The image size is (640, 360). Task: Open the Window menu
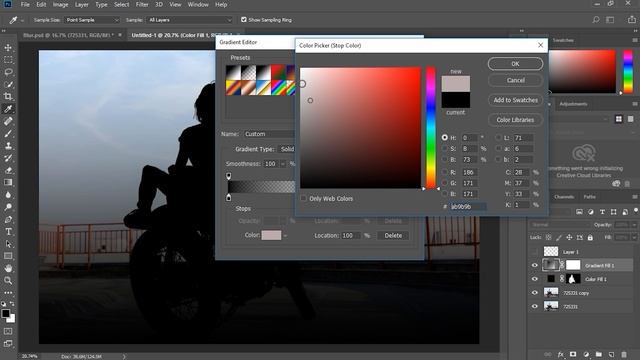tap(198, 4)
